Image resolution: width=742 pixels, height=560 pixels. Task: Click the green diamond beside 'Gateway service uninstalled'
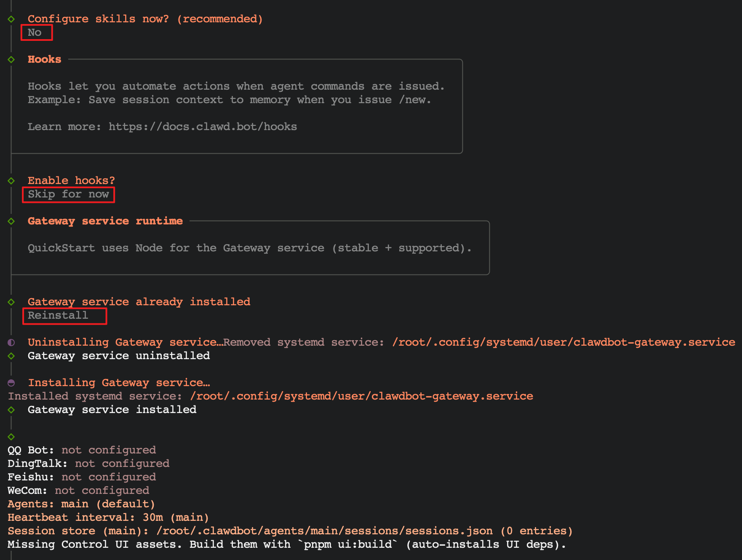tap(11, 356)
